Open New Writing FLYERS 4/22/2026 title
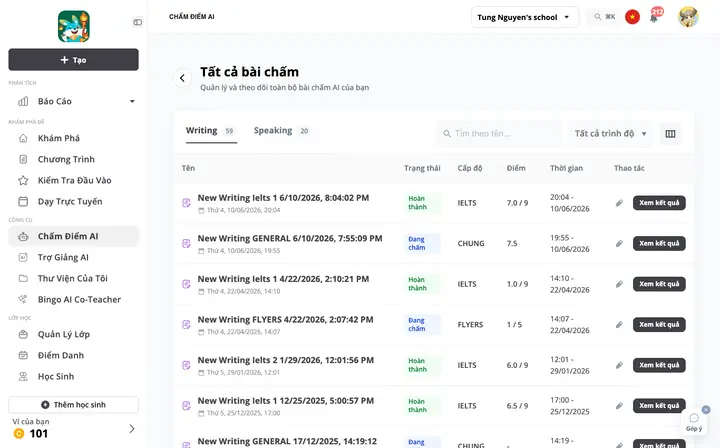 (x=285, y=319)
